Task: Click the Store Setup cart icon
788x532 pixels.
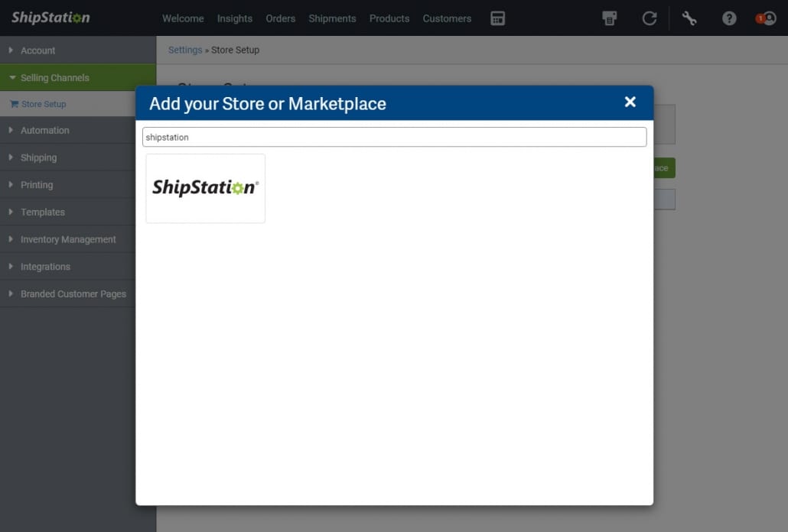Action: [14, 104]
